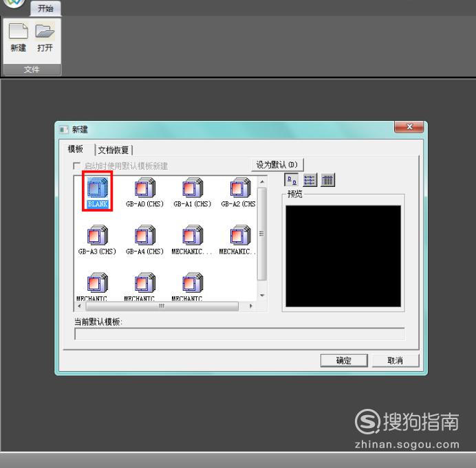Click the horizontal scroll-left arrow
Screen dimensions: 476x468
tap(80, 306)
